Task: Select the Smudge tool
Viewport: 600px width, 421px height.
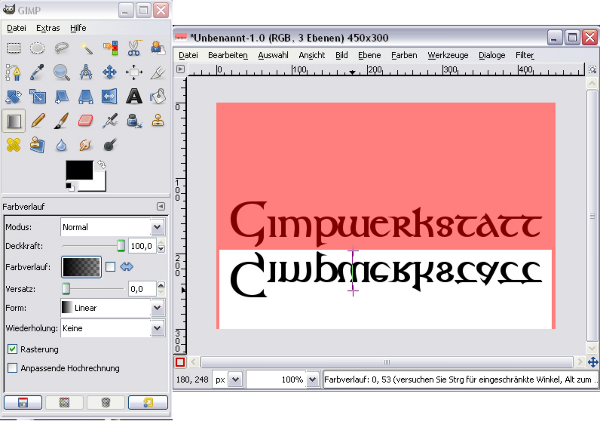Action: point(86,145)
